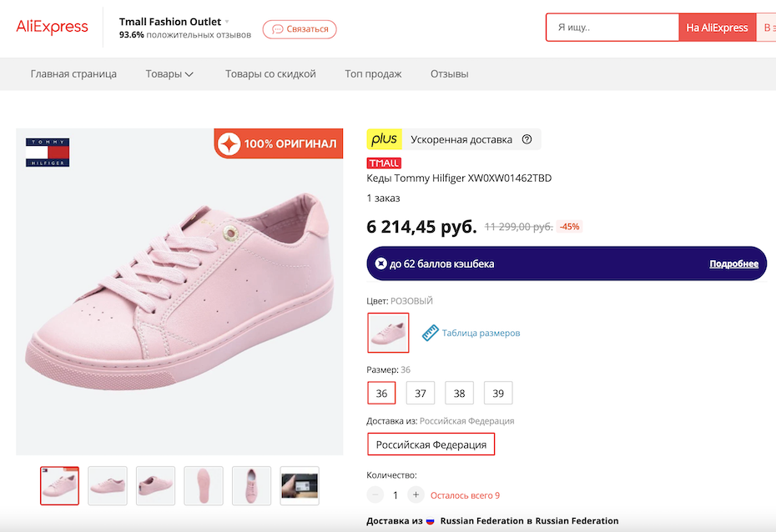Viewport: 776px width, 532px height.
Task: Increase quantity with the plus button
Action: [x=416, y=495]
